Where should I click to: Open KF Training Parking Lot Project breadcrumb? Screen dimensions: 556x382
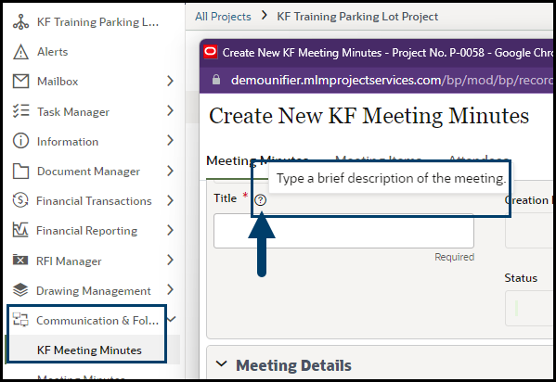point(357,16)
